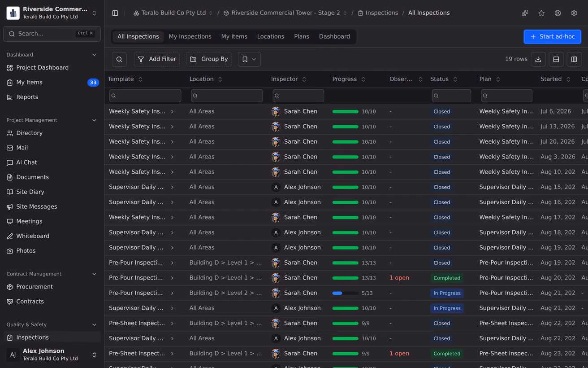Open Procurement in sidebar

coord(52,287)
